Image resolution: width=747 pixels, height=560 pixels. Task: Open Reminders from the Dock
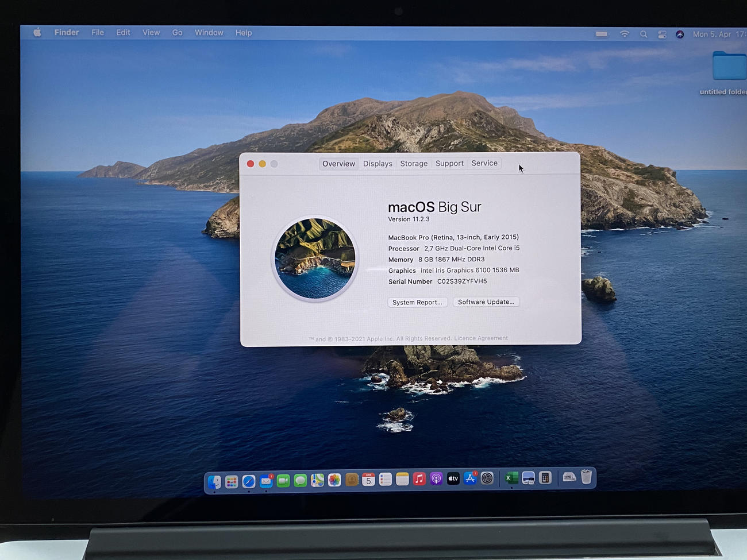[386, 479]
